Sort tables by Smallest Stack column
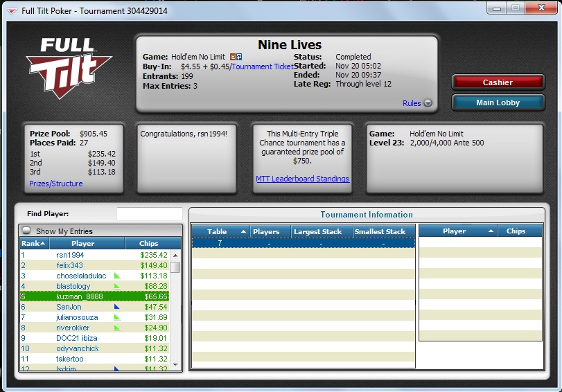Image resolution: width=562 pixels, height=392 pixels. [384, 231]
